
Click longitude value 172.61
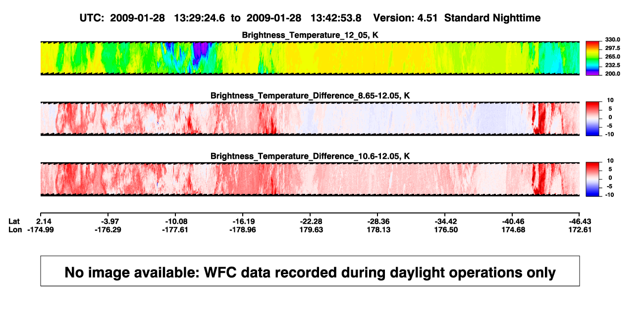pos(580,230)
